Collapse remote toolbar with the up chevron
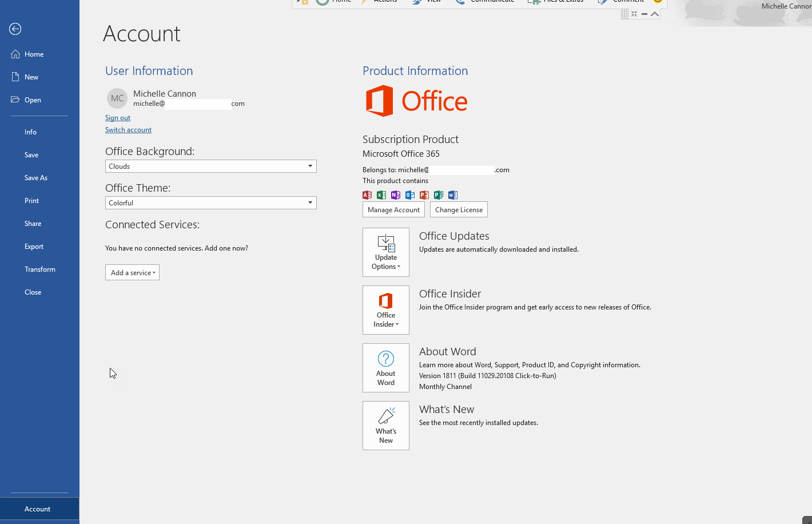 [655, 14]
